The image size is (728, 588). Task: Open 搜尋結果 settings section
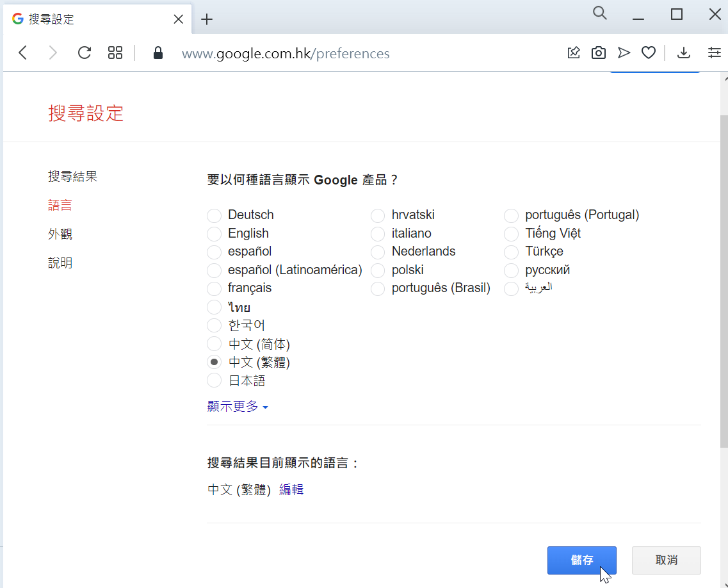tap(72, 177)
